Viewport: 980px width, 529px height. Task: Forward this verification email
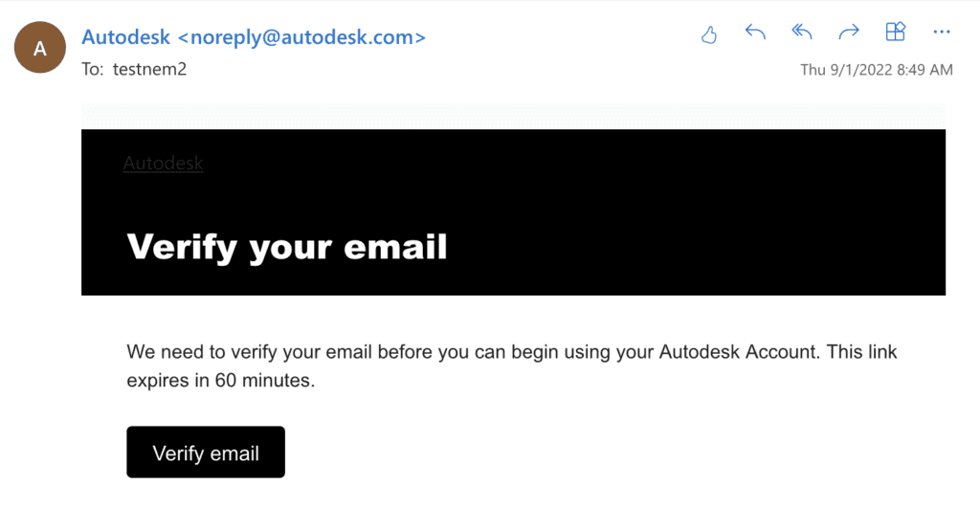[x=849, y=33]
